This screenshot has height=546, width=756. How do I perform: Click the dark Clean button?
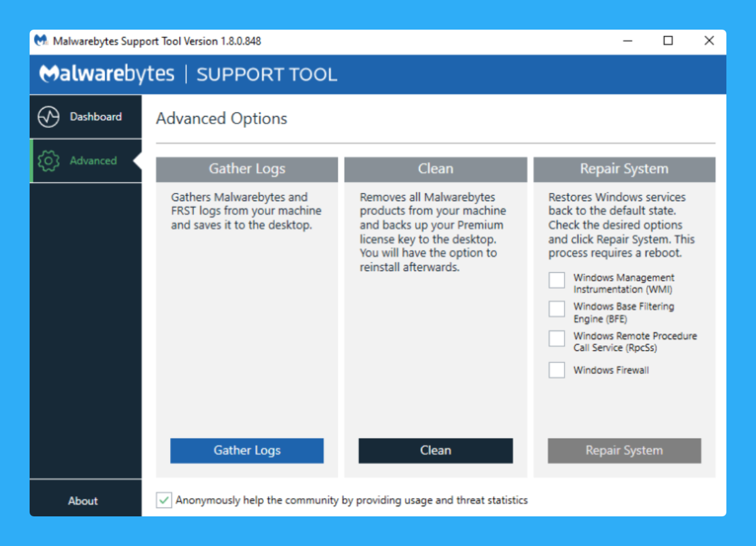click(x=436, y=451)
